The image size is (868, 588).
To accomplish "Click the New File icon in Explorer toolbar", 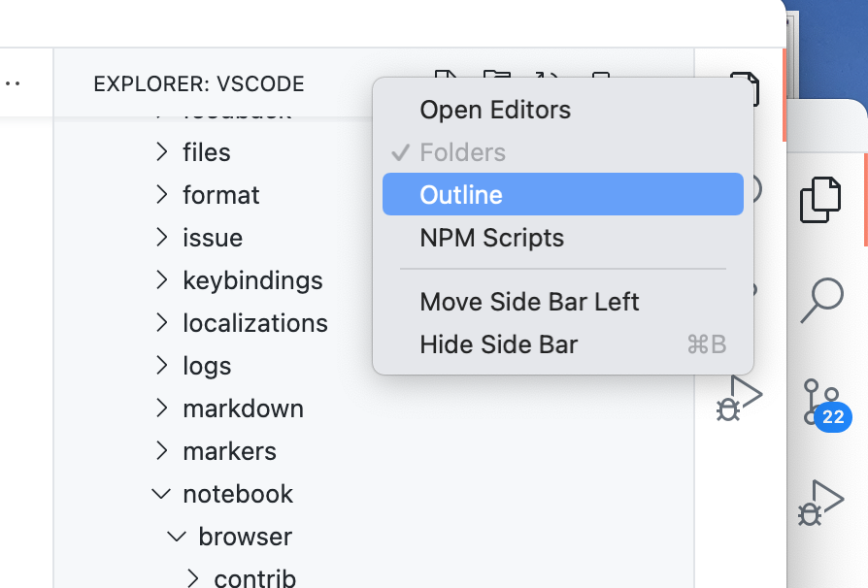I will click(446, 78).
